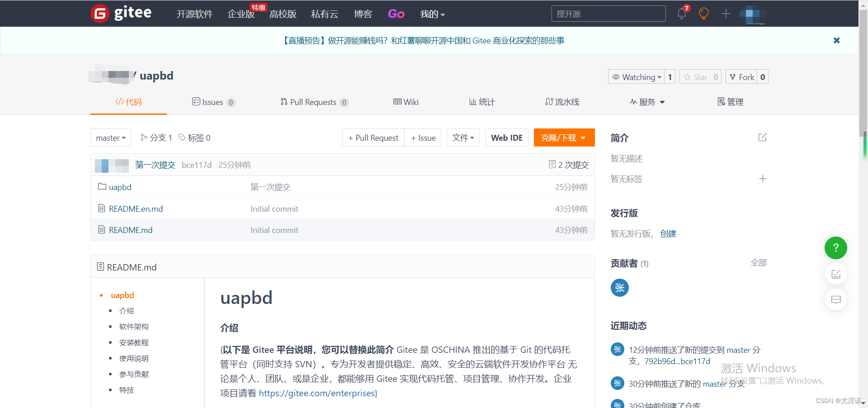Fork the repository
Image resolution: width=868 pixels, height=408 pixels.
(741, 77)
